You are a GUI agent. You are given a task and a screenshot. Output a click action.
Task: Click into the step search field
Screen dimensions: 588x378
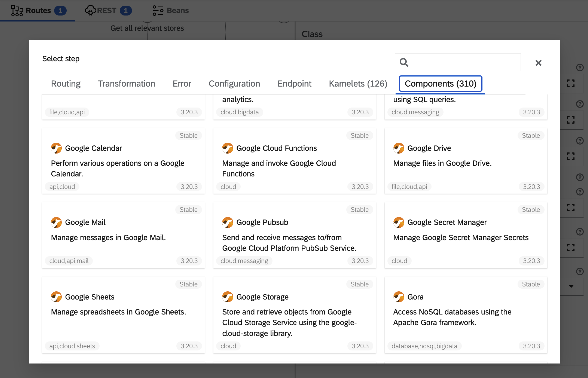458,62
